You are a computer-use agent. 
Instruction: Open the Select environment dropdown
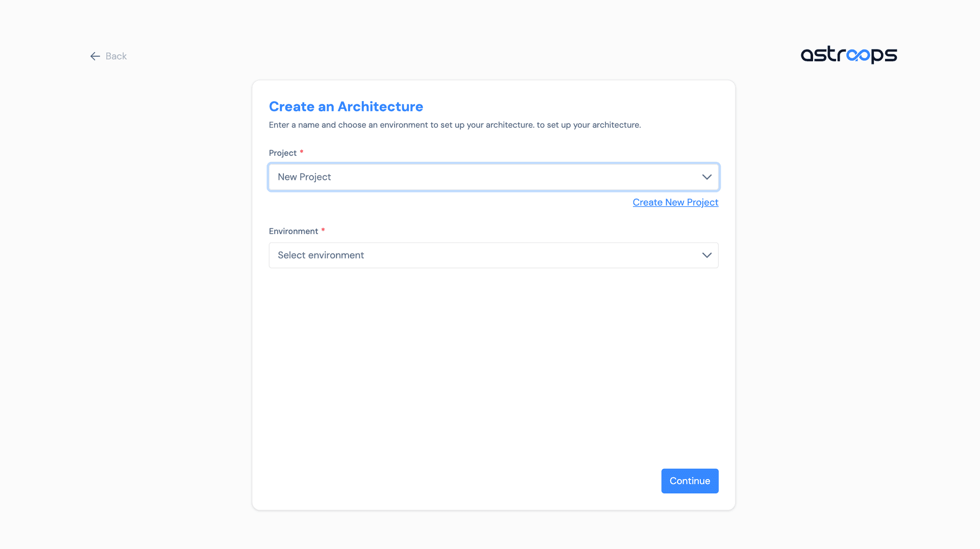point(493,255)
